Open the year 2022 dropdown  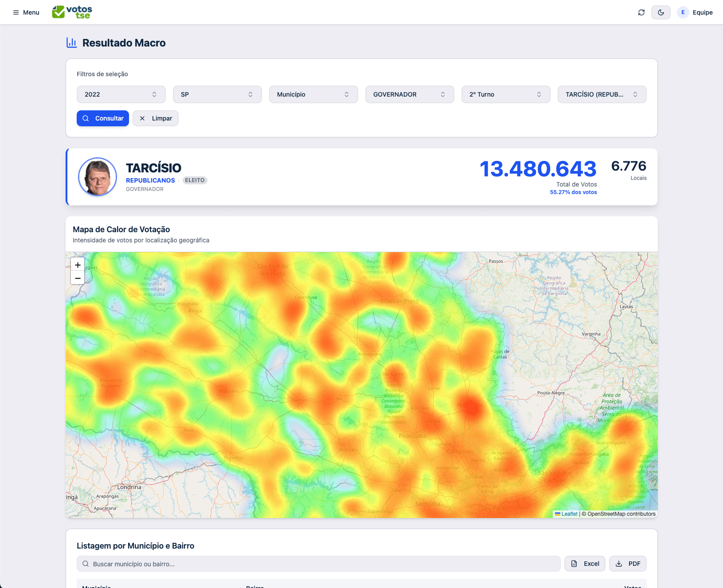click(x=121, y=94)
